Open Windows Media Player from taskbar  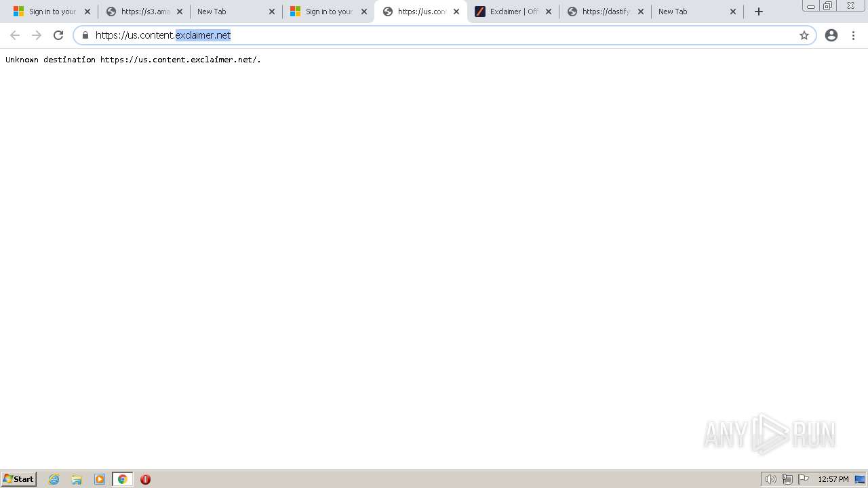click(x=100, y=479)
